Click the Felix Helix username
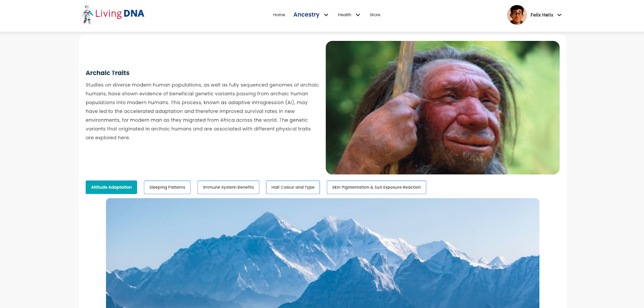The width and height of the screenshot is (644, 308). [542, 15]
